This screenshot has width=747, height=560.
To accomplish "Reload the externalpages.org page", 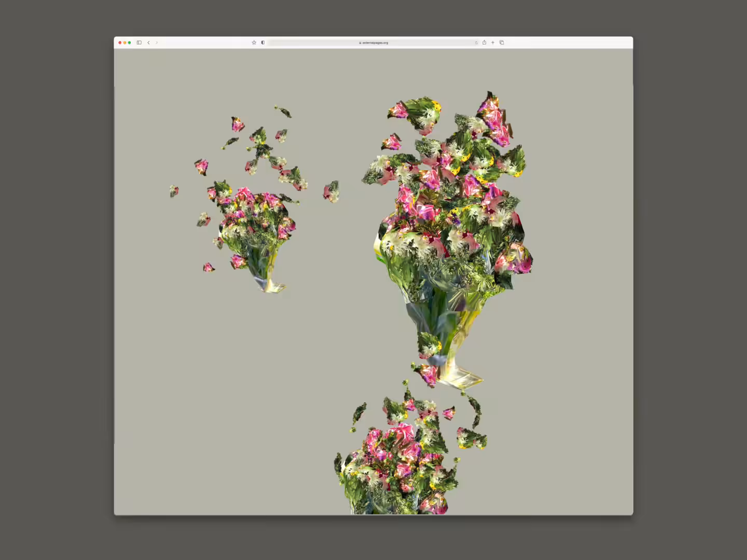I will (476, 43).
